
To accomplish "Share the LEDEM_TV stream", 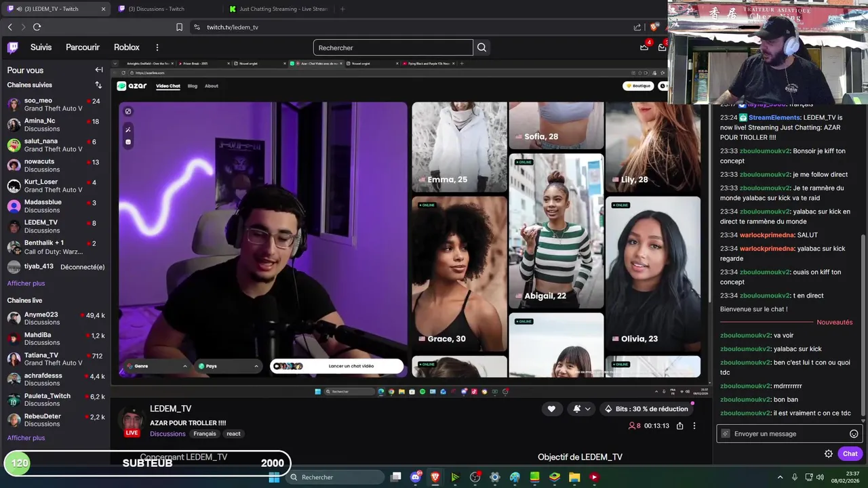I will point(679,426).
